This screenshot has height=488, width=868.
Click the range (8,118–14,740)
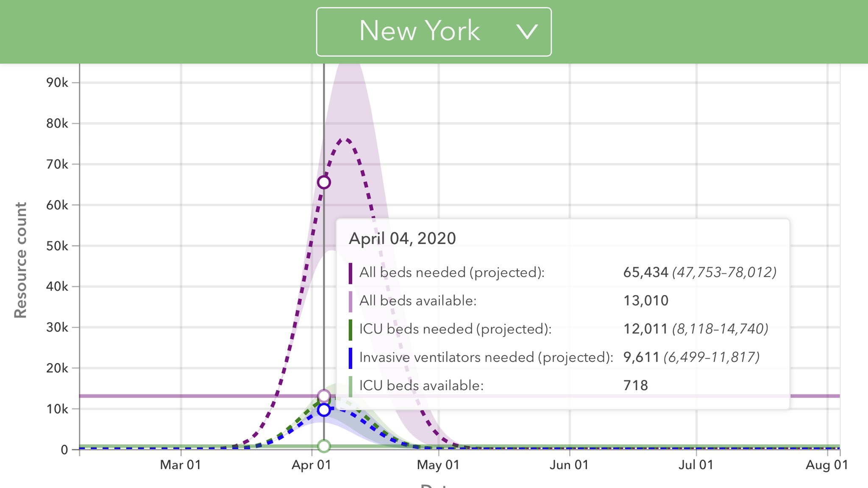click(720, 329)
